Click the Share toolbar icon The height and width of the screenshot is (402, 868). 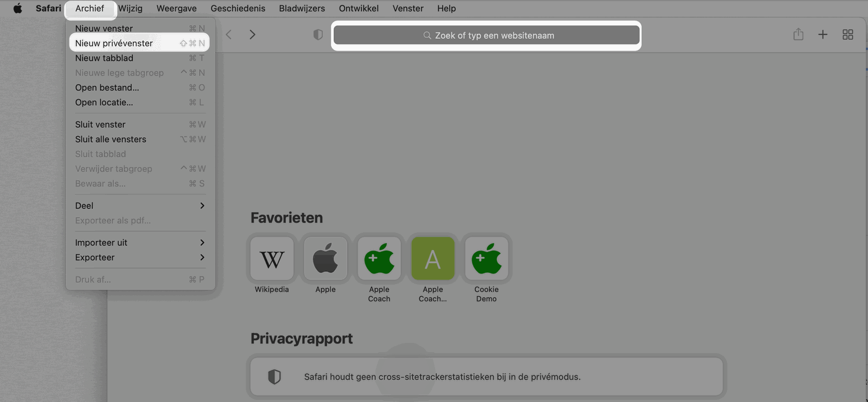point(798,34)
